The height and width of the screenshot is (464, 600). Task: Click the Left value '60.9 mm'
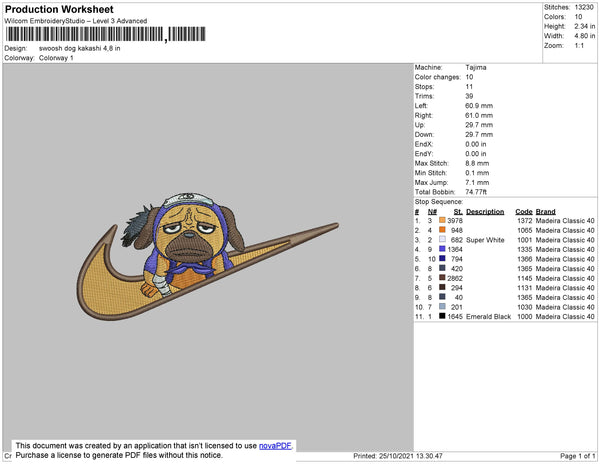[479, 106]
